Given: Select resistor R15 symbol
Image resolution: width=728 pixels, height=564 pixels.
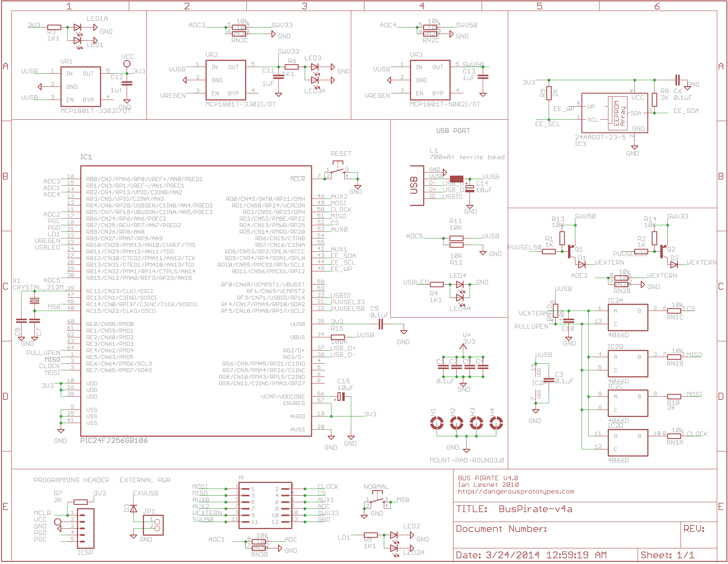Looking at the screenshot, I should point(338,337).
